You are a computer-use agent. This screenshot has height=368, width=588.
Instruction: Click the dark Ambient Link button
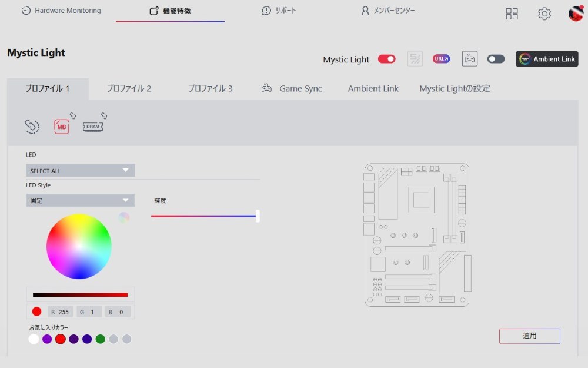[x=547, y=59]
